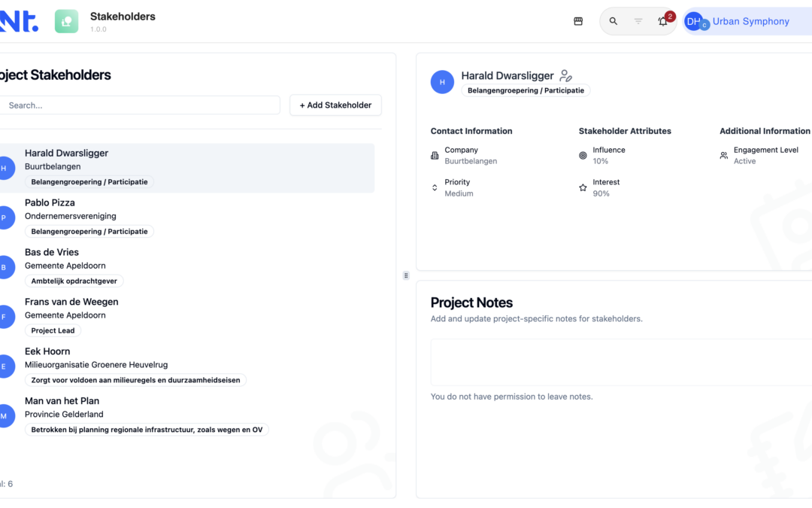This screenshot has width=812, height=508.
Task: Click the Belangengroepering tag in the detail header
Action: point(526,91)
